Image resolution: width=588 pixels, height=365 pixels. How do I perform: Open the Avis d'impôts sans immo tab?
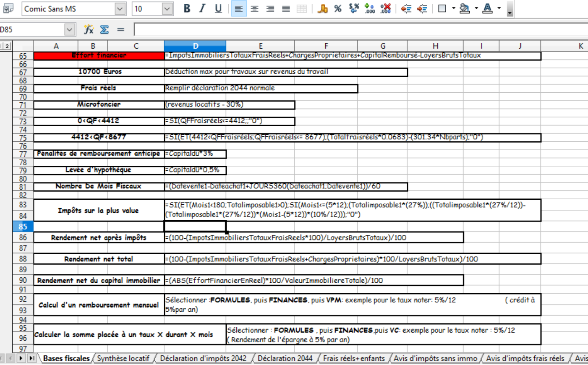tap(435, 358)
